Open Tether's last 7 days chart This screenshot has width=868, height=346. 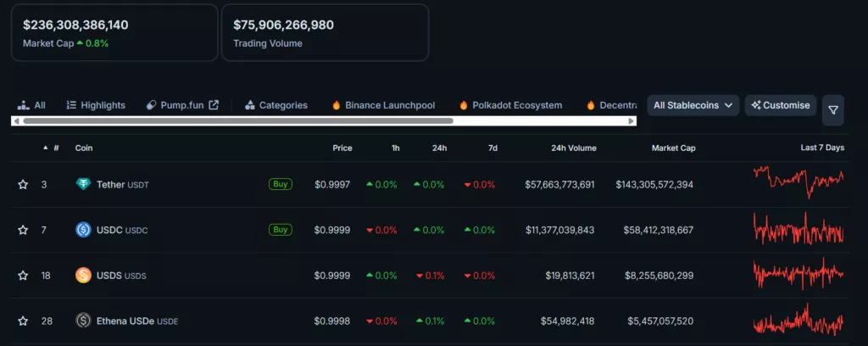coord(798,181)
